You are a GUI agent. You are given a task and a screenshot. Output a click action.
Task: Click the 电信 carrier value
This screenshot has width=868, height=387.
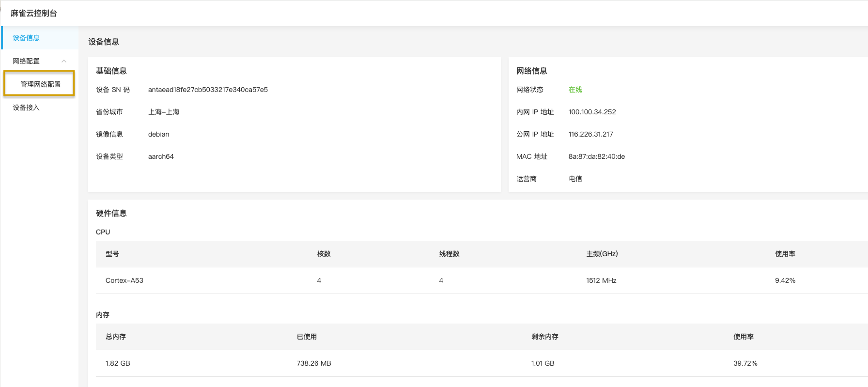coord(575,179)
